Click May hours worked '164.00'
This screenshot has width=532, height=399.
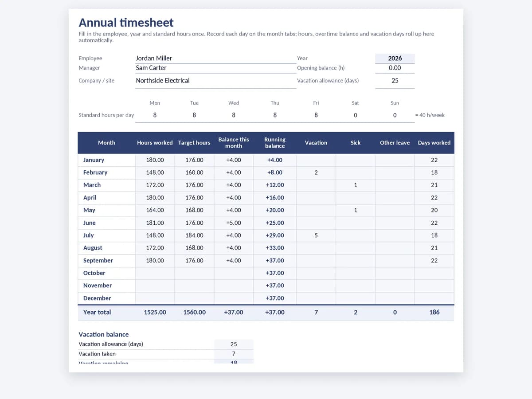[x=155, y=210]
